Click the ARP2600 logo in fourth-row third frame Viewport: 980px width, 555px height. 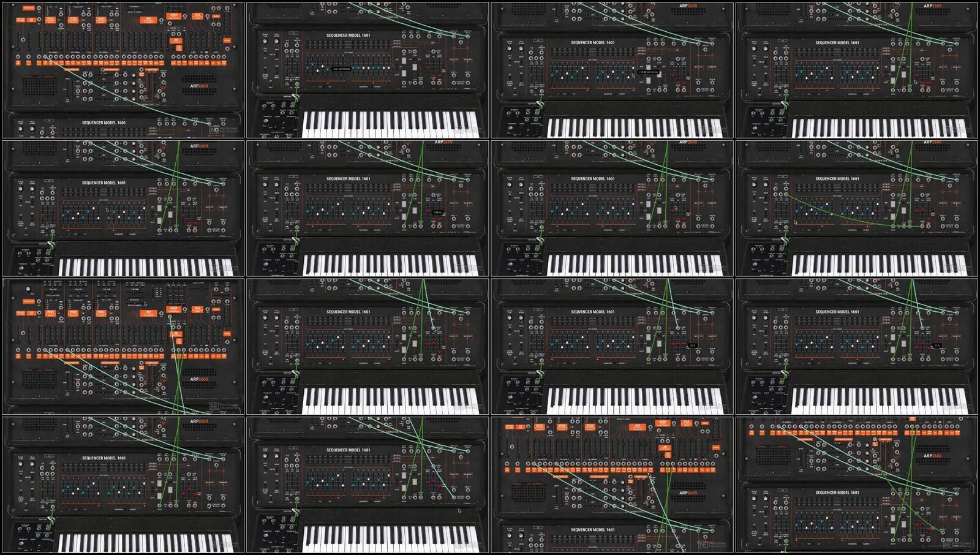688,493
